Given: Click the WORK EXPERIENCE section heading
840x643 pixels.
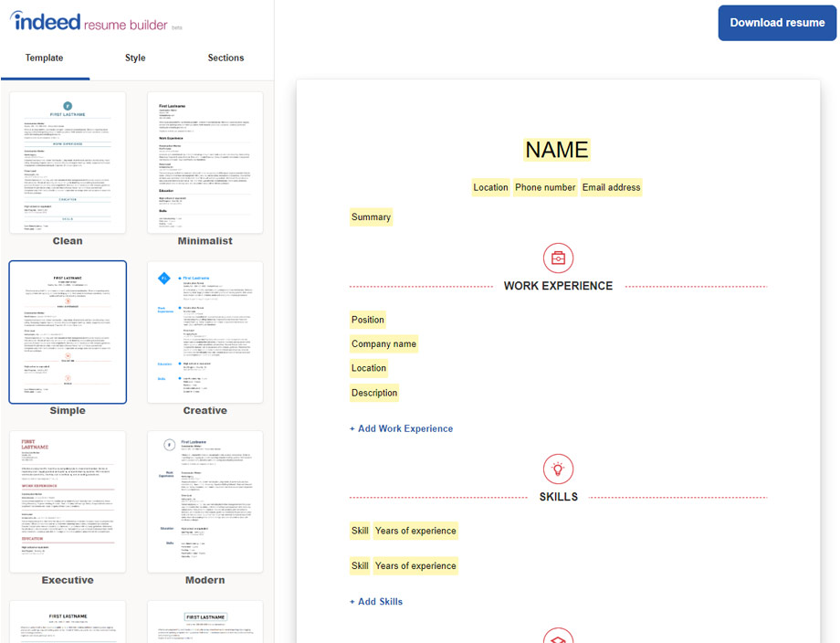Looking at the screenshot, I should [558, 286].
